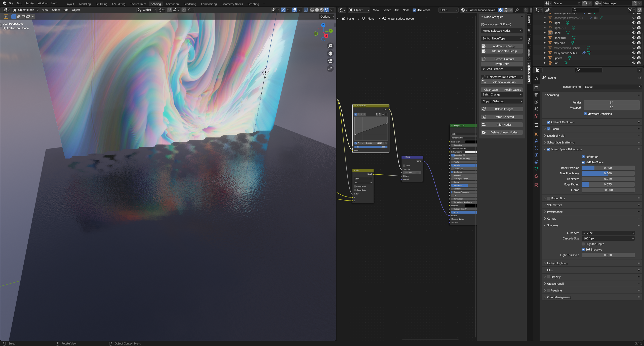Click Frame Selected button
The height and width of the screenshot is (346, 644).
tap(502, 117)
